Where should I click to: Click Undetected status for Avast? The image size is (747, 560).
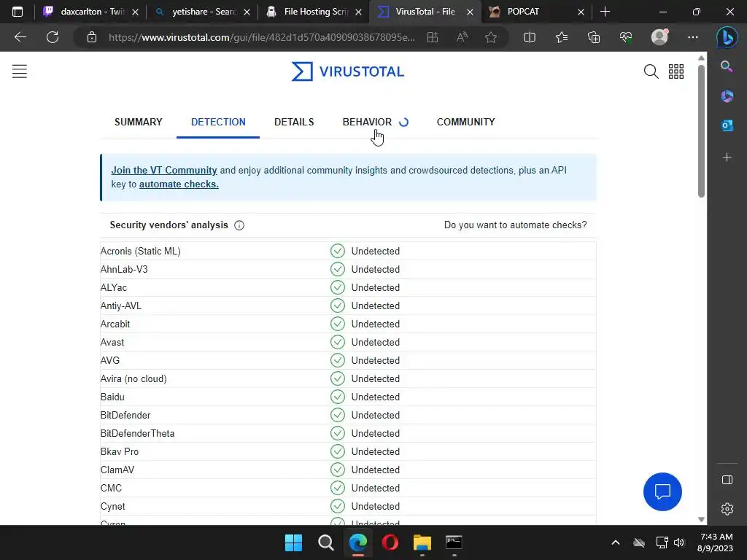click(x=376, y=342)
